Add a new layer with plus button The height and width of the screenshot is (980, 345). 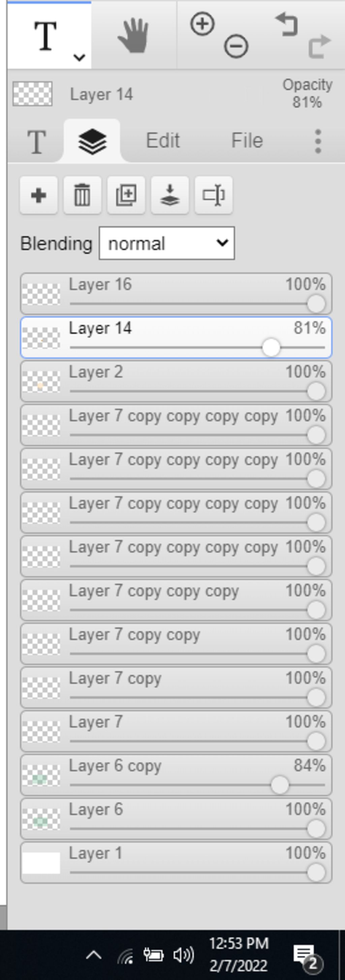click(38, 195)
